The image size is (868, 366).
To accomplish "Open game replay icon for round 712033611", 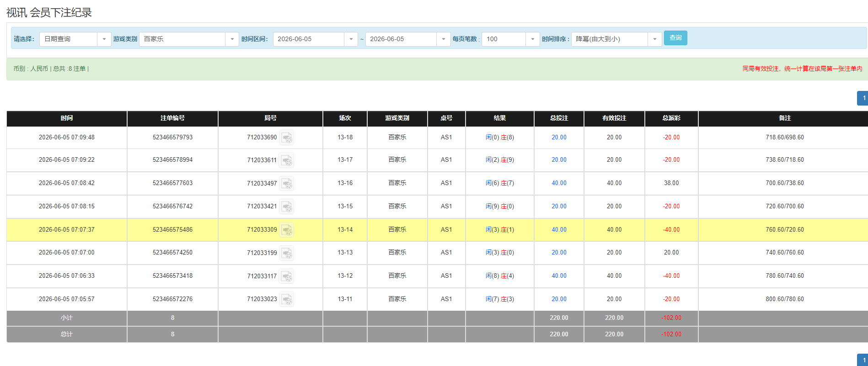I will [x=287, y=160].
